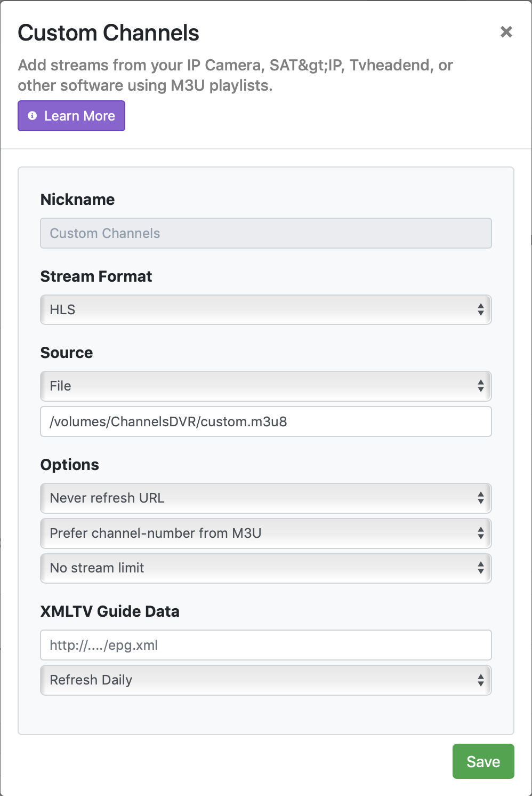
Task: Click the No stream limit selector arrows
Action: pyautogui.click(x=480, y=568)
